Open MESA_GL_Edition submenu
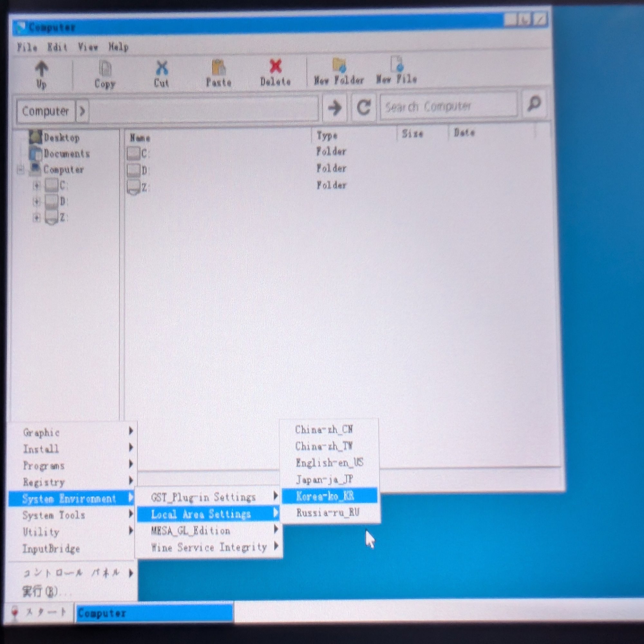Viewport: 644px width, 644px height. [x=208, y=530]
